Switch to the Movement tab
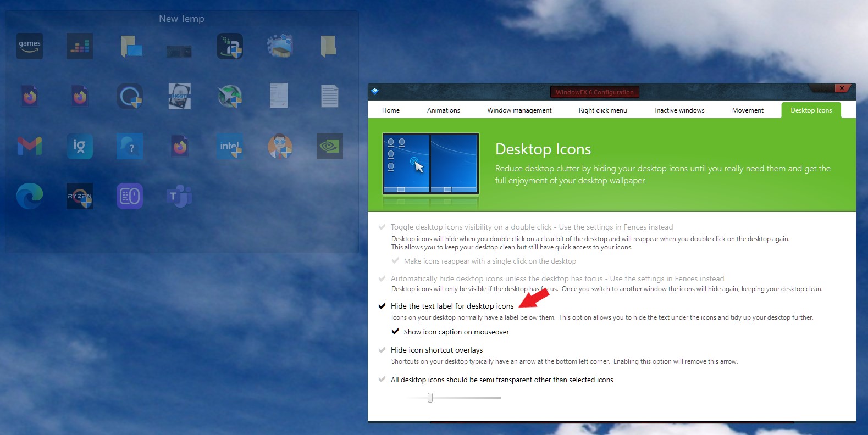The height and width of the screenshot is (435, 868). pyautogui.click(x=748, y=110)
